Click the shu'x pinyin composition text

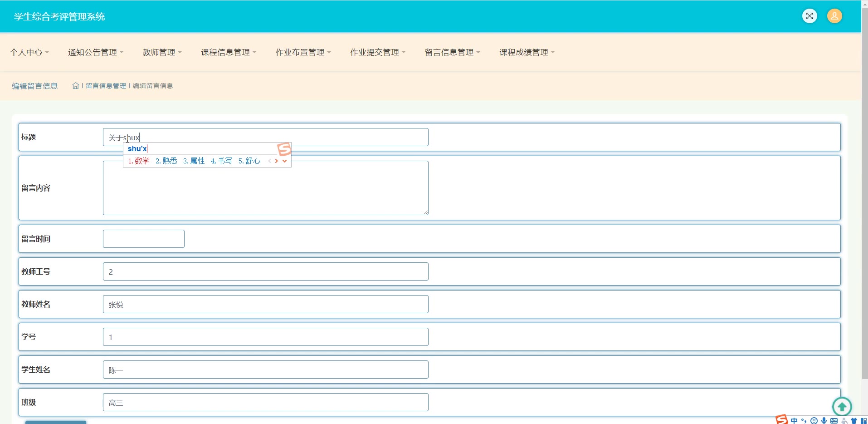click(x=137, y=148)
